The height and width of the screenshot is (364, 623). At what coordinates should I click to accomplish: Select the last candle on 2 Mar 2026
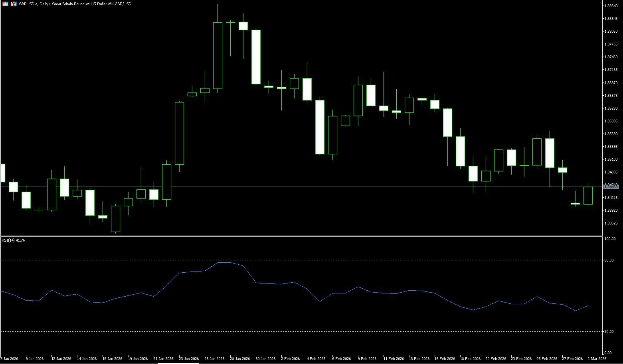588,195
